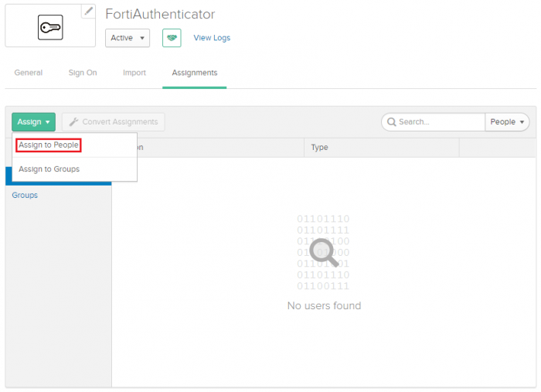Viewport: 541px width, 392px height.
Task: Click the FortiAuthenticator key app logo
Action: [x=50, y=28]
